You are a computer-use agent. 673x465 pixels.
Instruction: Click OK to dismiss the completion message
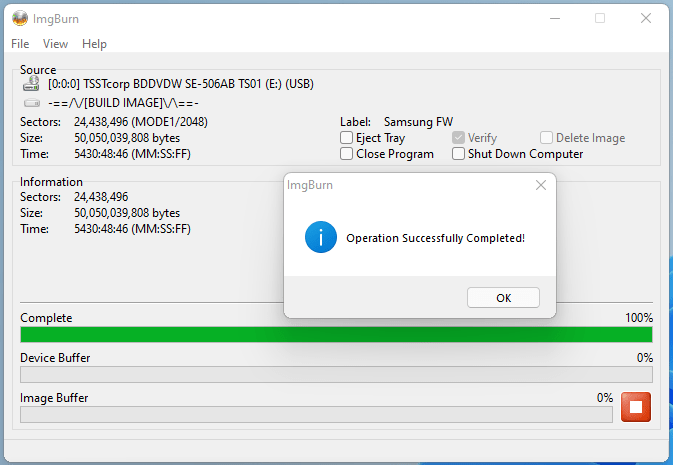(503, 298)
